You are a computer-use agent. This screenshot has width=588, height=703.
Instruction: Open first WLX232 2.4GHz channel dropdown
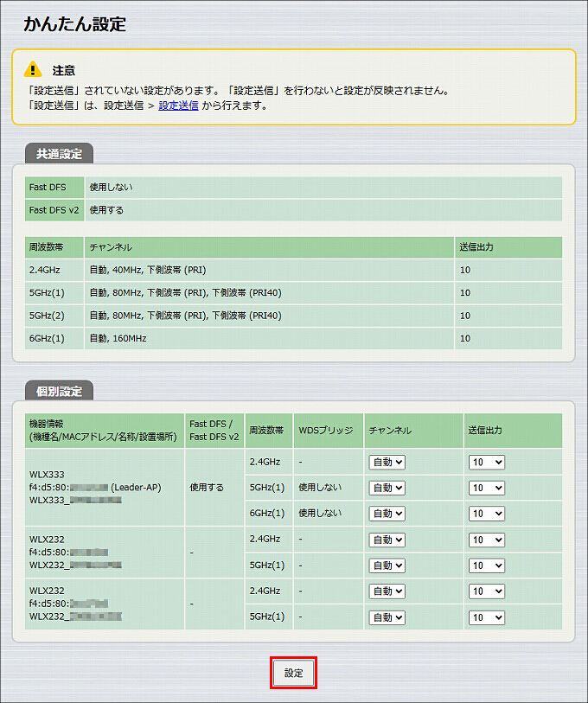pos(387,540)
